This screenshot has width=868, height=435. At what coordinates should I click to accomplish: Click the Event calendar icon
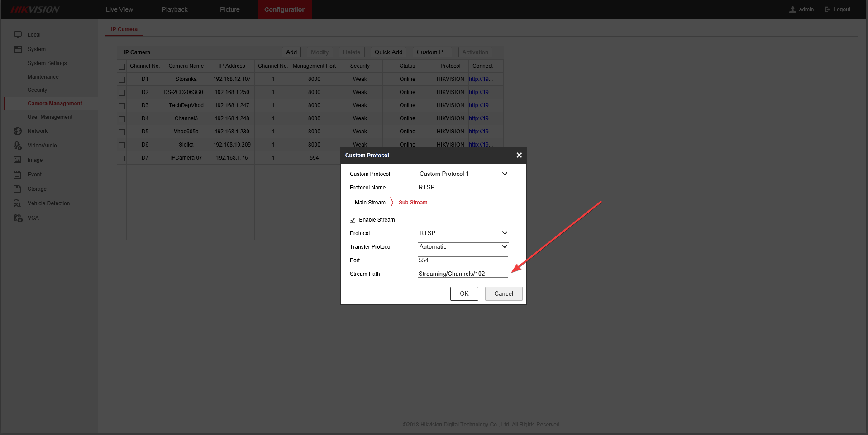pos(18,175)
